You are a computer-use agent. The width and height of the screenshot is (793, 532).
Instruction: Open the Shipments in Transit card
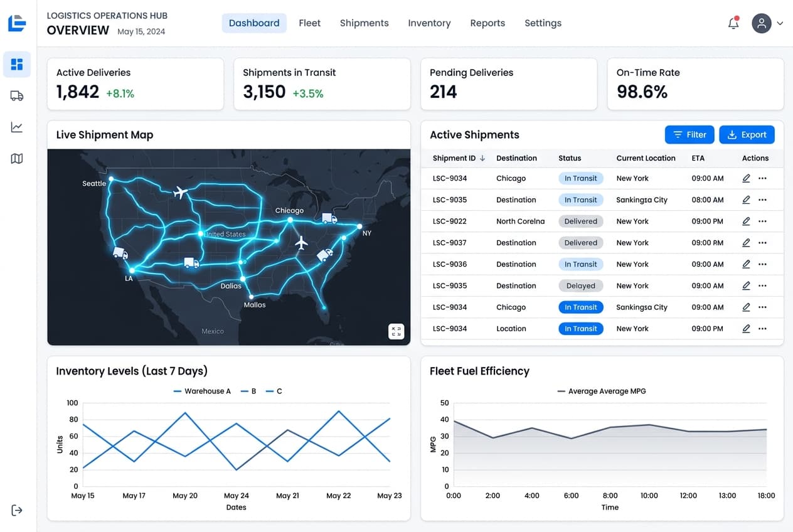tap(322, 84)
